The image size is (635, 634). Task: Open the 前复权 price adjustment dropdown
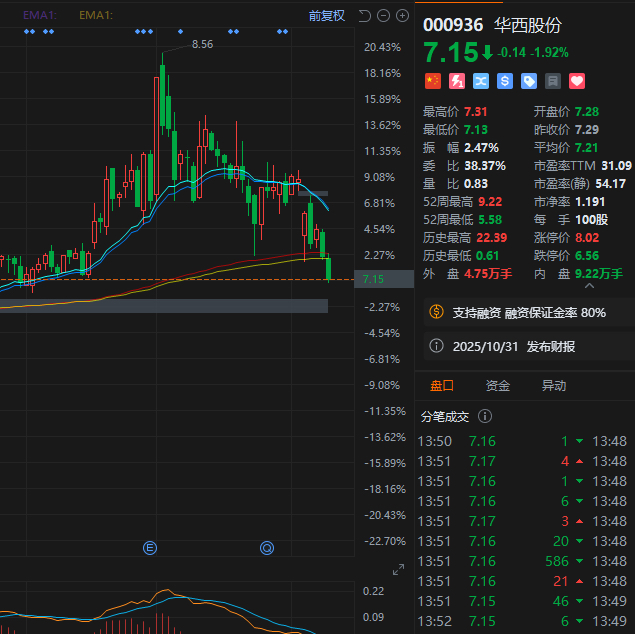326,16
